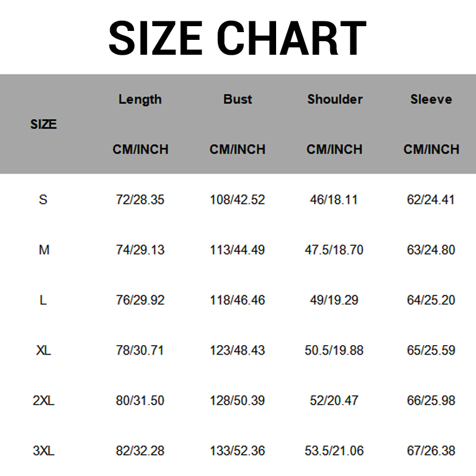Click the SIZE CHART title

click(x=237, y=38)
